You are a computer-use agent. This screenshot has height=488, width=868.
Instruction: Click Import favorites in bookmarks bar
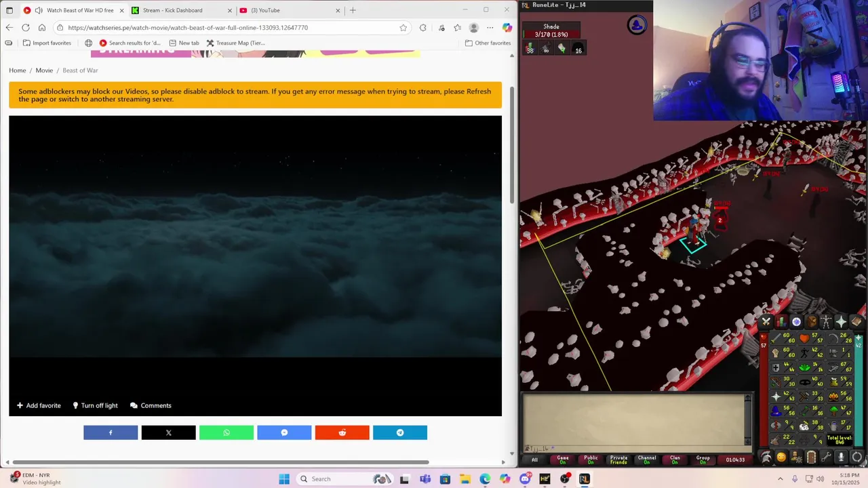[x=47, y=43]
